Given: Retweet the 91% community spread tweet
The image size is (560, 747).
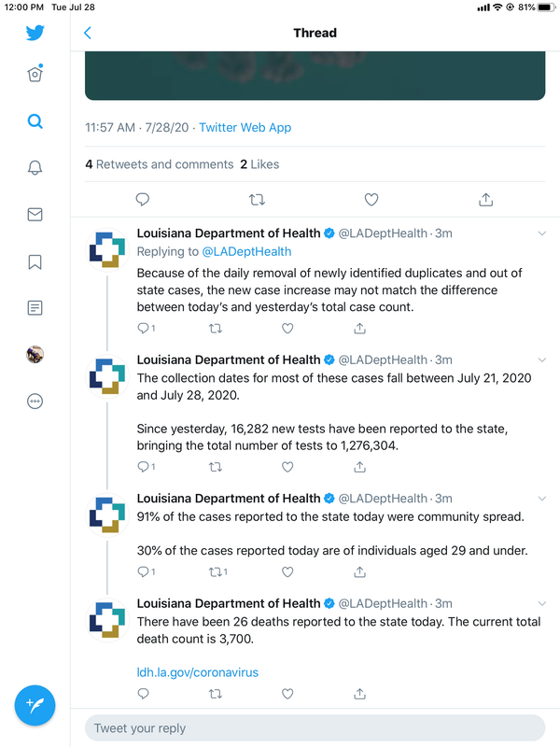Looking at the screenshot, I should (x=217, y=571).
